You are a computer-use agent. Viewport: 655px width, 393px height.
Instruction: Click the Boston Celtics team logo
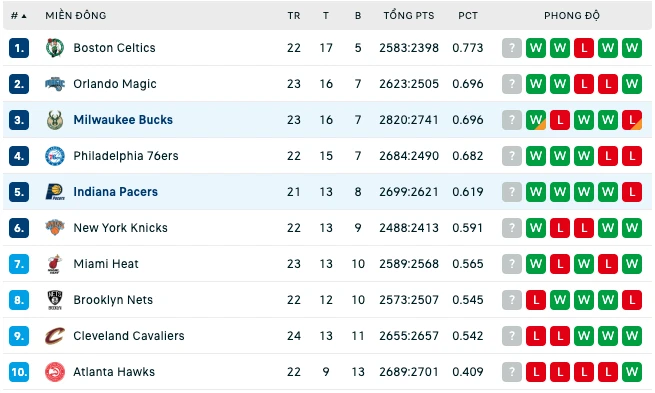(55, 48)
